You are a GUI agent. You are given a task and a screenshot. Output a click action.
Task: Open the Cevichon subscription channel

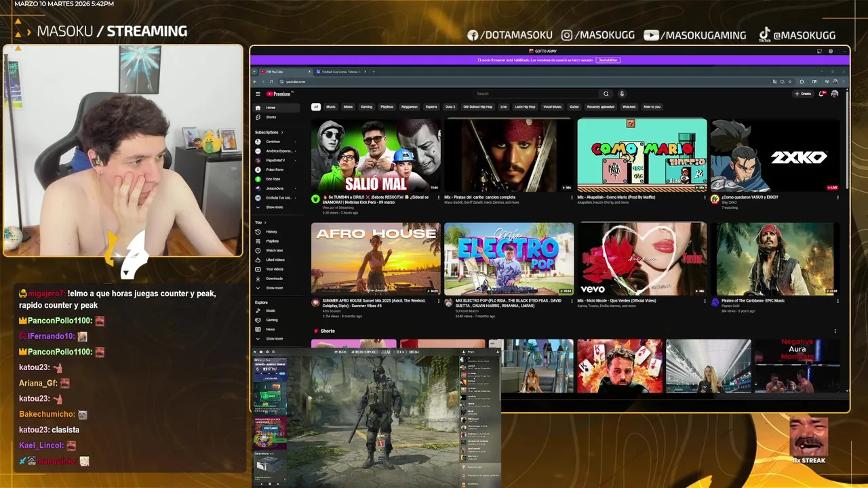click(x=277, y=142)
